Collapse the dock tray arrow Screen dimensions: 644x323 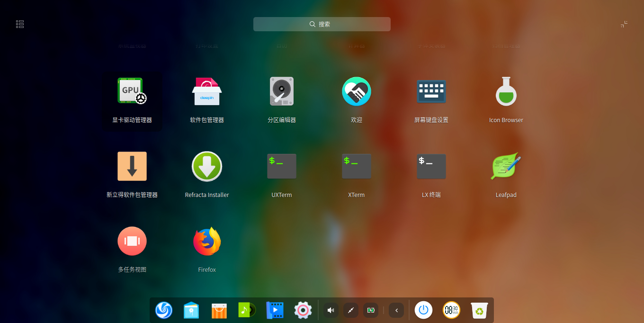click(396, 310)
